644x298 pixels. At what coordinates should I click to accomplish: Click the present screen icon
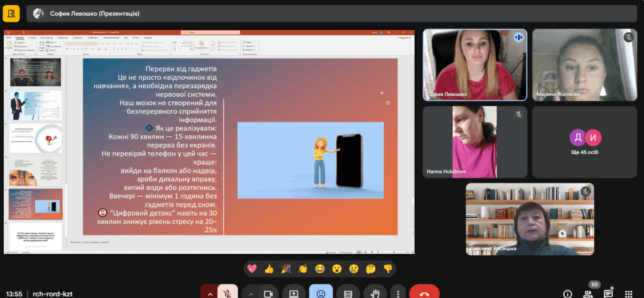pos(293,293)
